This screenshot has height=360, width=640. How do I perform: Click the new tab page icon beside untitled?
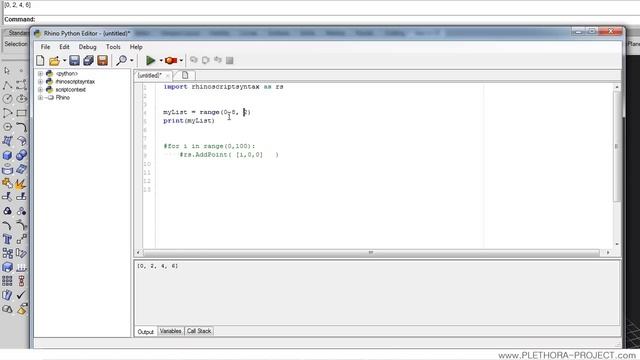[185, 75]
